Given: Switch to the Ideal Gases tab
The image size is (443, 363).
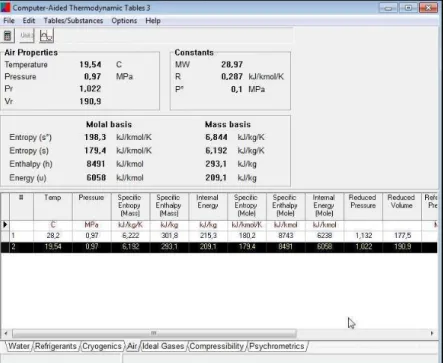Looking at the screenshot, I should pyautogui.click(x=163, y=346).
